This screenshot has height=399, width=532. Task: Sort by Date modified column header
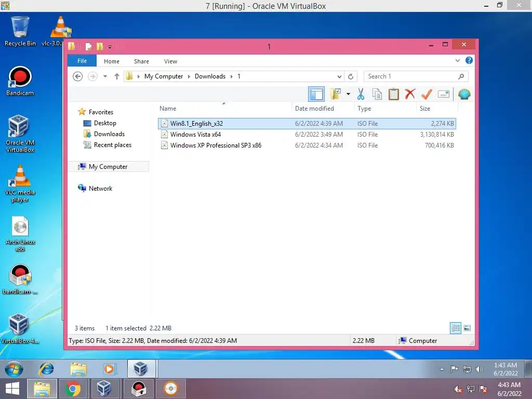pos(322,109)
